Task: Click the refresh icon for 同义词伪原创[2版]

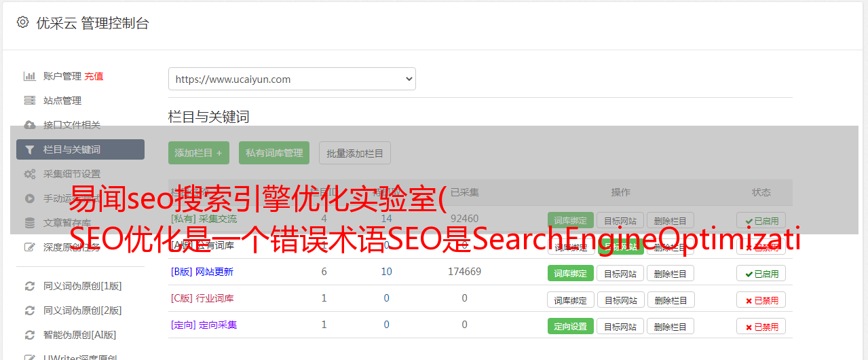Action: click(30, 310)
